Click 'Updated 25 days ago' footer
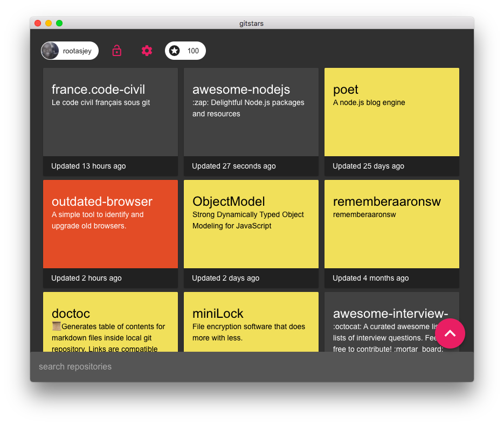The width and height of the screenshot is (504, 425). pos(392,166)
